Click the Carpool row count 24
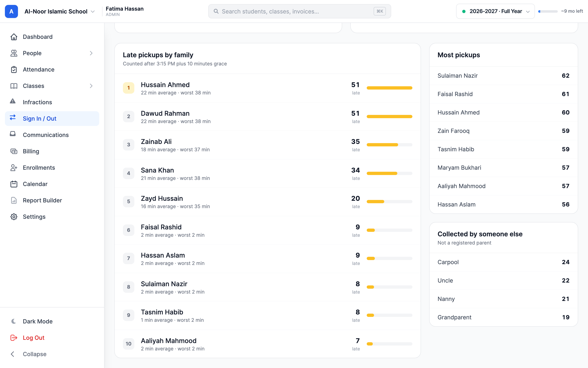The image size is (588, 368). point(565,262)
